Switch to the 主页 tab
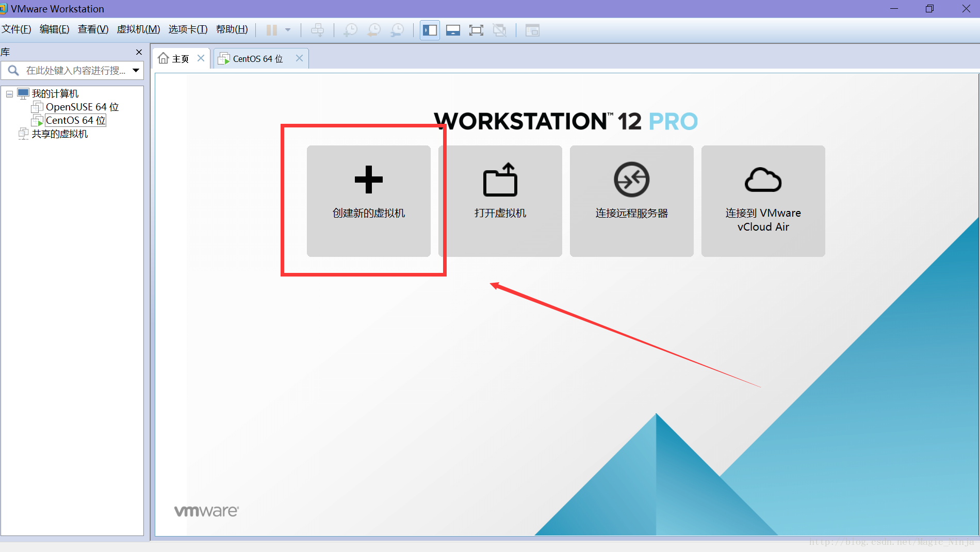980x552 pixels. (x=181, y=59)
